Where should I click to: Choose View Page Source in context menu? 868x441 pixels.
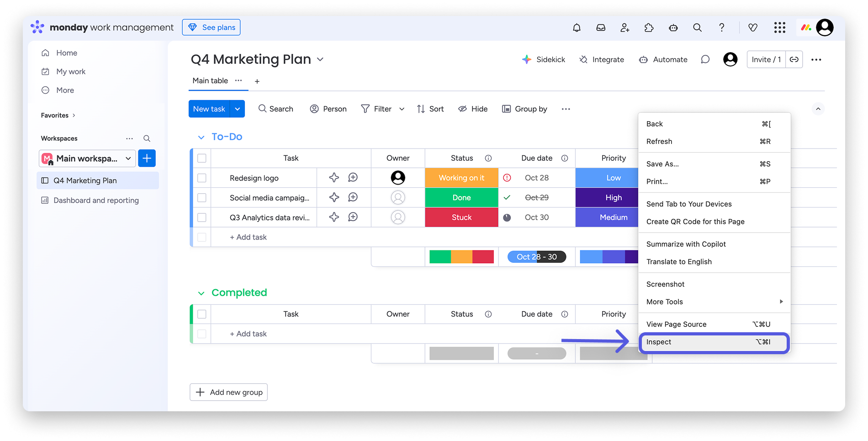[715, 324]
